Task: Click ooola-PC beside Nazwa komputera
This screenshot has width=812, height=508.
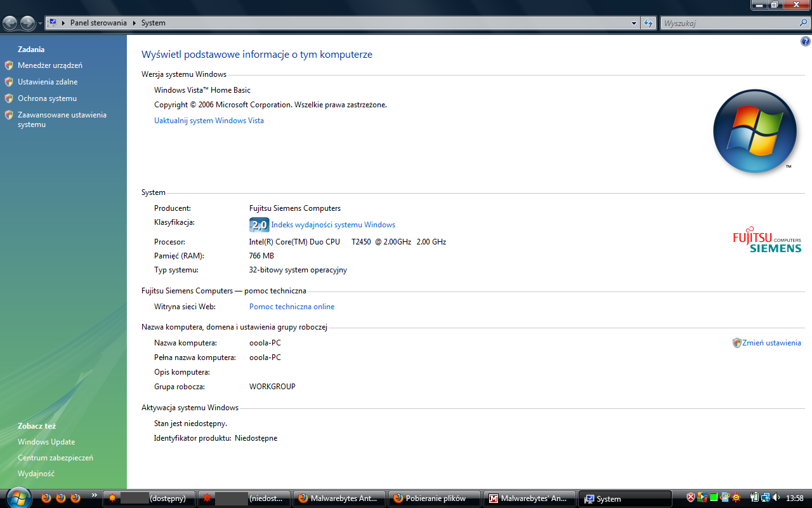Action: tap(265, 343)
